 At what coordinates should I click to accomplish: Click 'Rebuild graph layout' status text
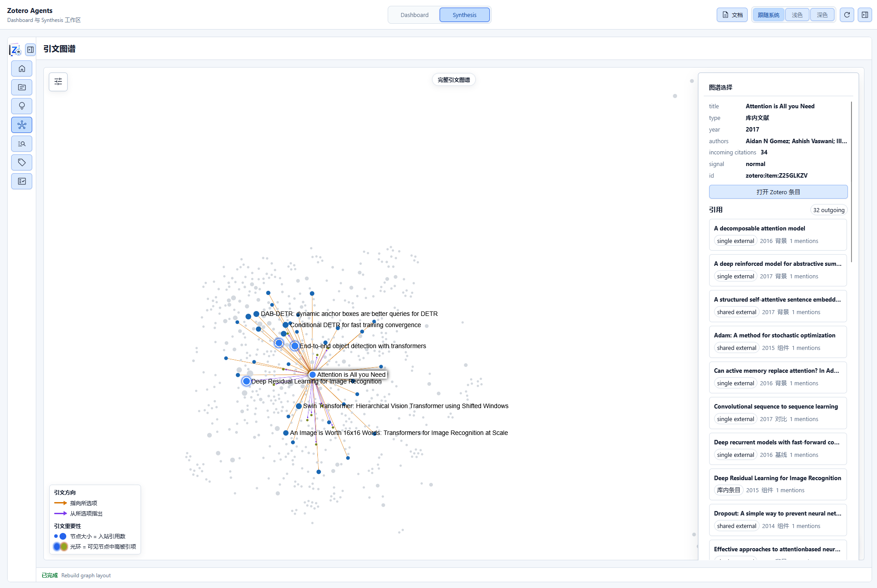[x=86, y=575]
